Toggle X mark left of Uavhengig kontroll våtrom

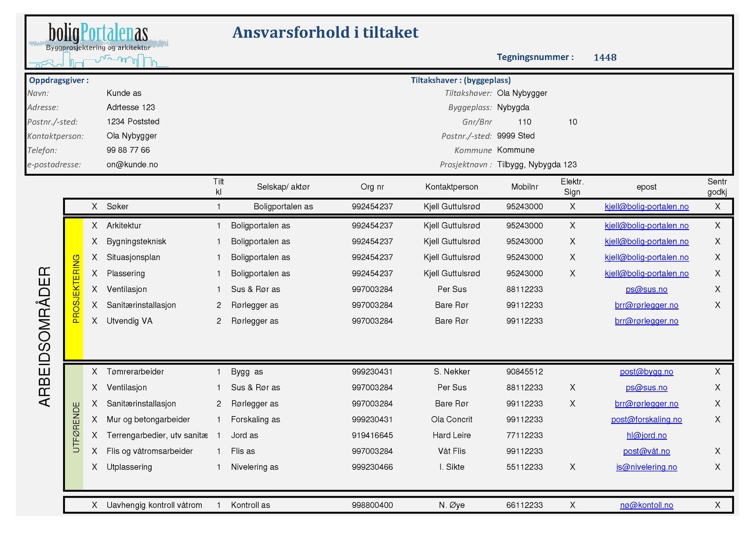pos(94,505)
